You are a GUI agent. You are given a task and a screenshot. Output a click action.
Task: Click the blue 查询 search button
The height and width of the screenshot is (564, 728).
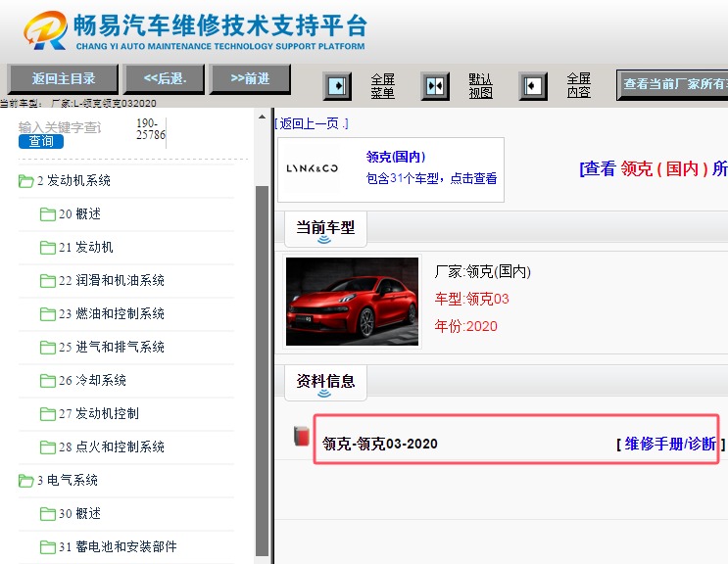click(x=41, y=141)
